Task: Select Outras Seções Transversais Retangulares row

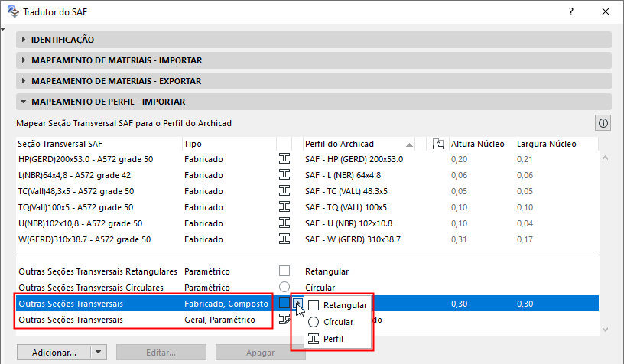Action: (x=307, y=271)
